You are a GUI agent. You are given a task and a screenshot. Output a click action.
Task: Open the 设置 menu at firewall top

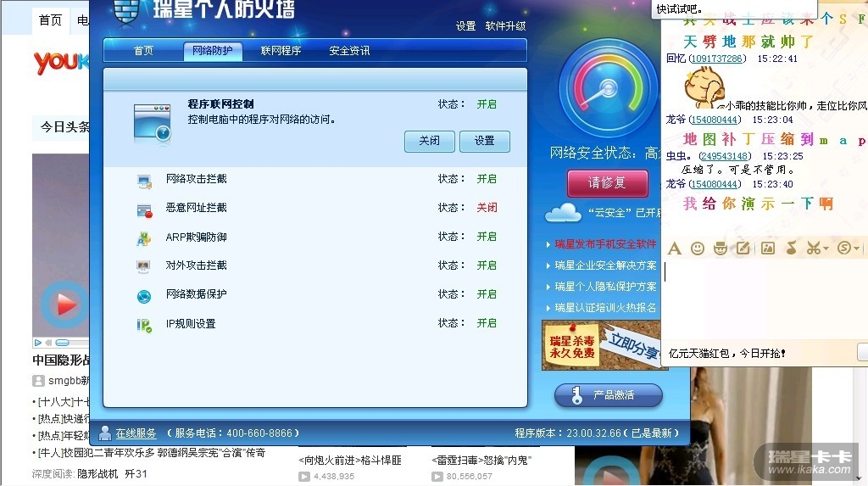pos(465,26)
